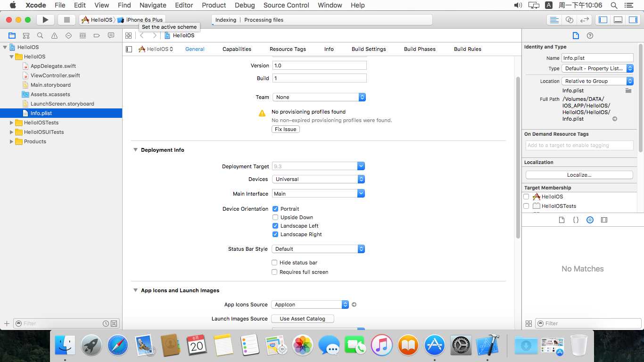Hide the Navigator panel
The image size is (644, 362).
(x=603, y=20)
